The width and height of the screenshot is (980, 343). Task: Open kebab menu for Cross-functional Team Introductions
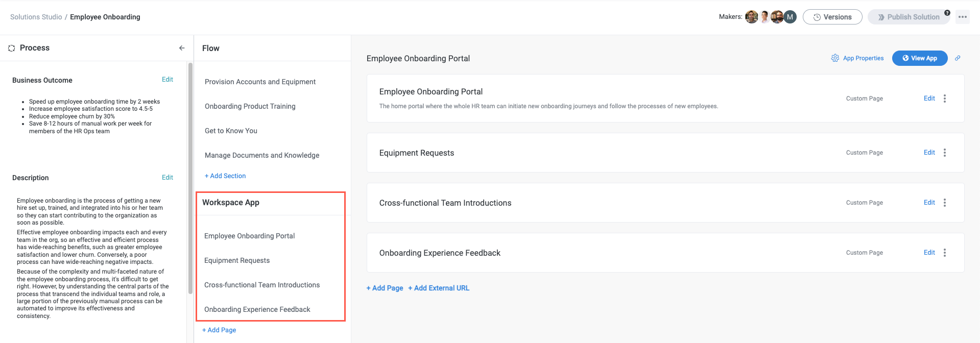(945, 203)
